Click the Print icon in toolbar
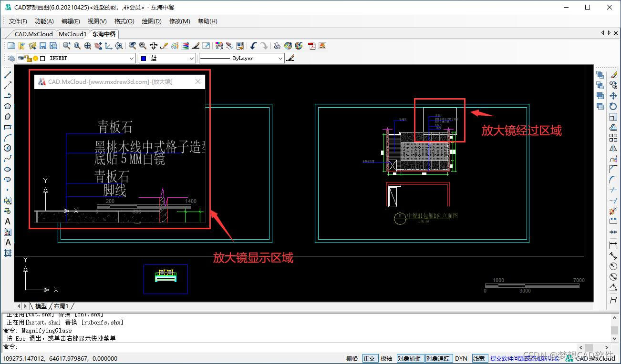 pos(277,46)
